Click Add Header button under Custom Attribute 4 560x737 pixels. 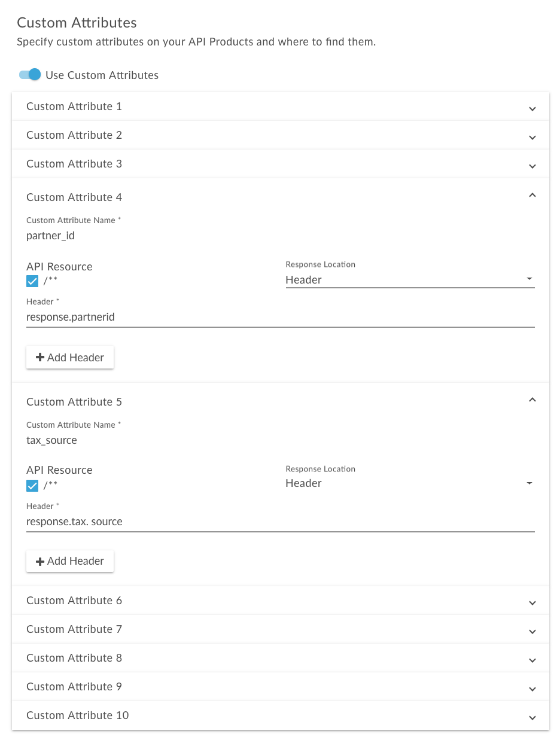(x=70, y=357)
